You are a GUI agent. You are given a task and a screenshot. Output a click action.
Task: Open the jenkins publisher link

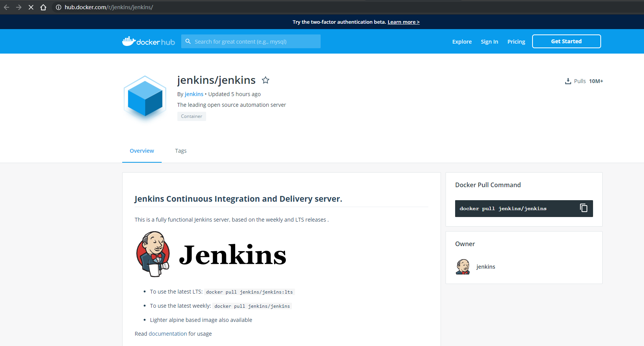[x=194, y=94]
